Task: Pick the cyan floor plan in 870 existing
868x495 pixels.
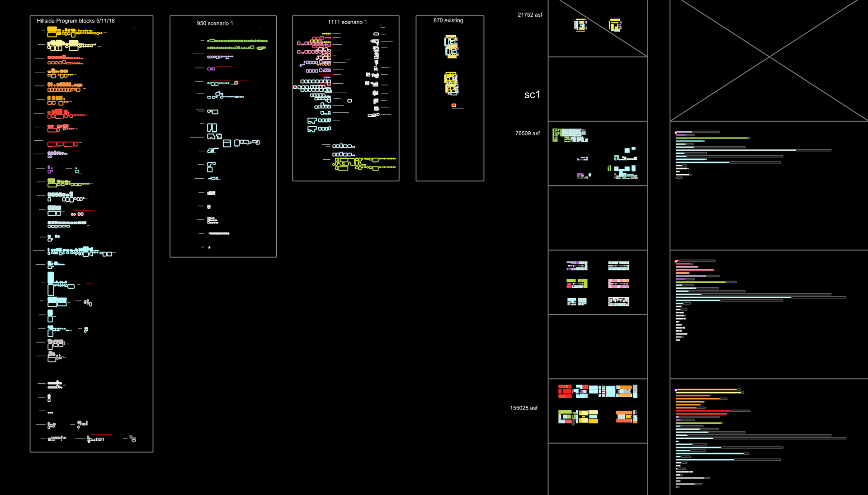Action: coord(451,47)
